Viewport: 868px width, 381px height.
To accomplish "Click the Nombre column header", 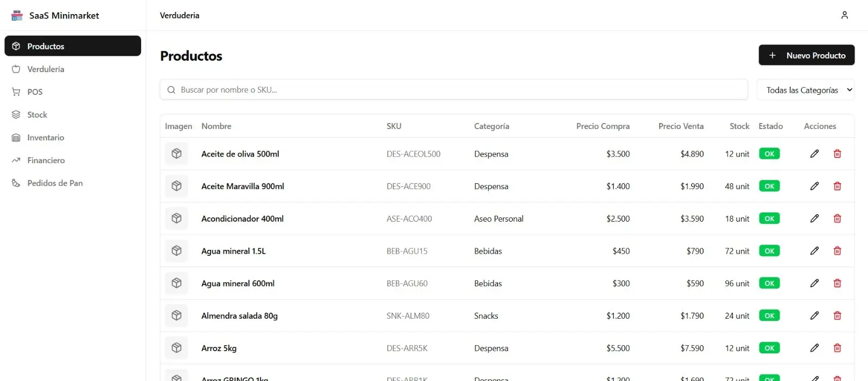I will (216, 126).
